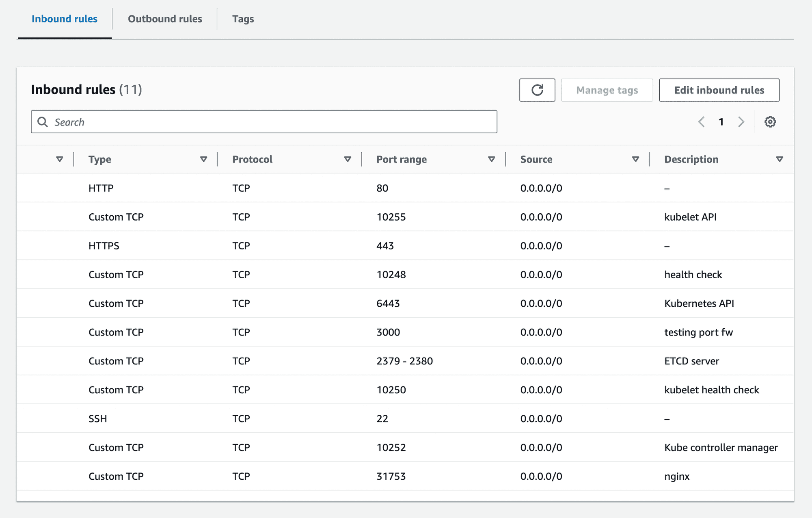812x518 pixels.
Task: Click the first column sort arrow
Action: click(x=60, y=159)
